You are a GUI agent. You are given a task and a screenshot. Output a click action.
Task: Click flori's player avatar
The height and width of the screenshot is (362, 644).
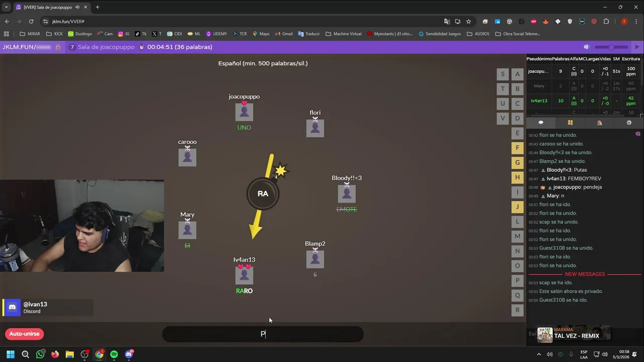315,128
